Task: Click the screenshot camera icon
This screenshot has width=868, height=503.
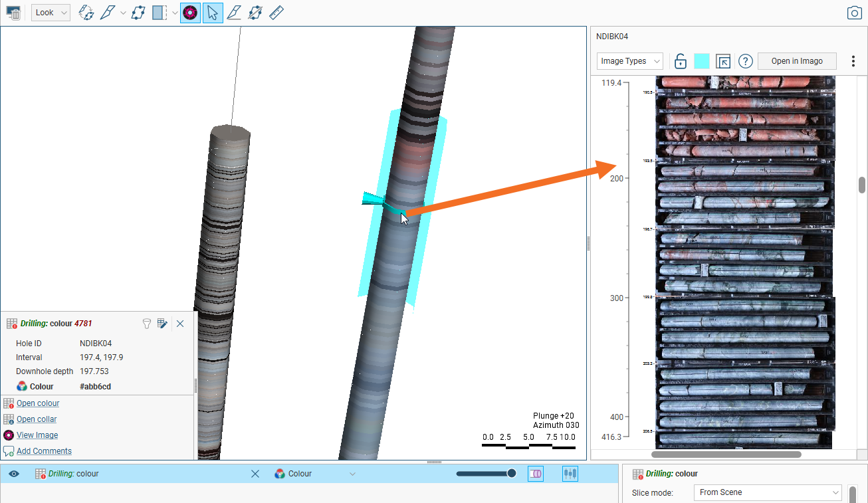Action: [x=854, y=13]
